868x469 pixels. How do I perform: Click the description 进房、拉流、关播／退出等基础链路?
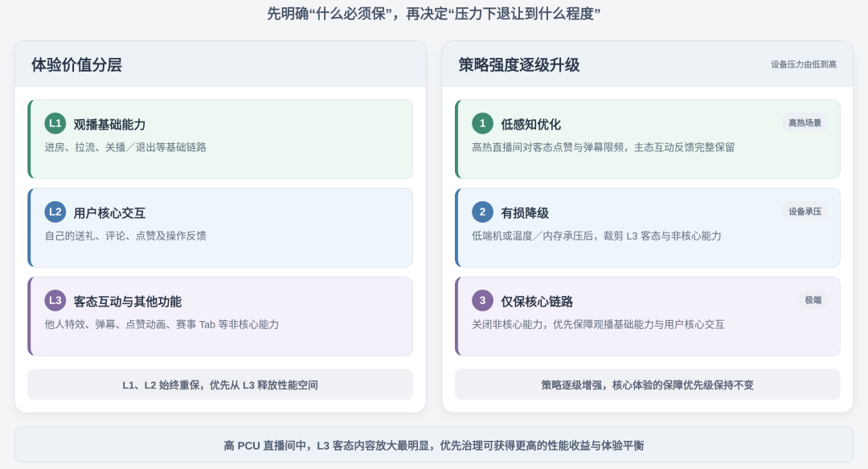coord(125,147)
